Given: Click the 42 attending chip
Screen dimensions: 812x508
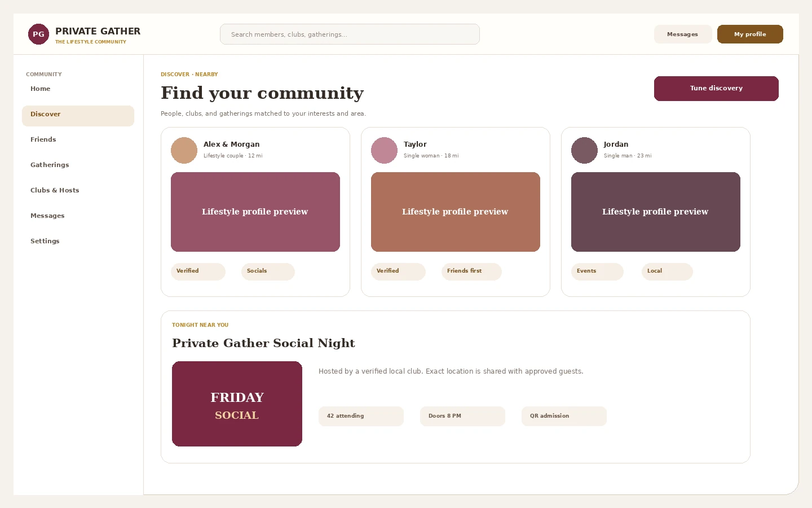Looking at the screenshot, I should 361,416.
